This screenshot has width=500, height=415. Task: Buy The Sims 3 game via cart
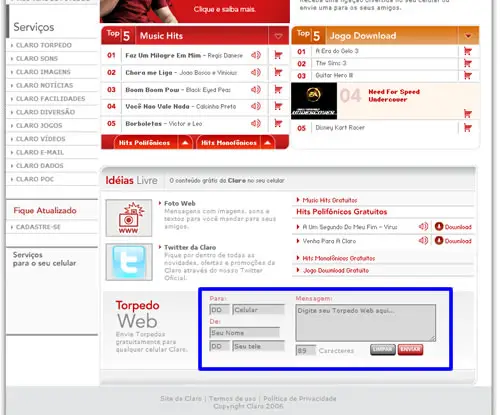pyautogui.click(x=468, y=63)
